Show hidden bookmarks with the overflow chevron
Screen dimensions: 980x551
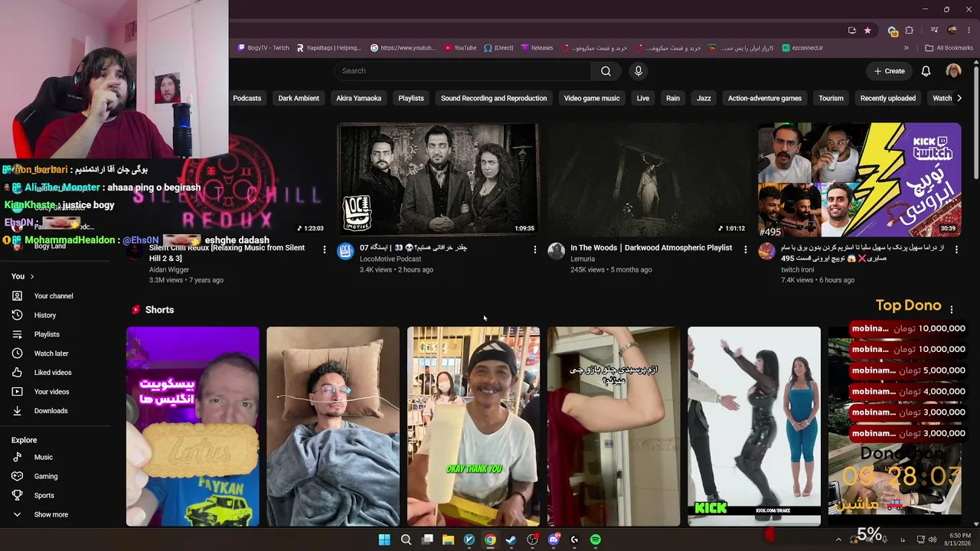(x=906, y=47)
